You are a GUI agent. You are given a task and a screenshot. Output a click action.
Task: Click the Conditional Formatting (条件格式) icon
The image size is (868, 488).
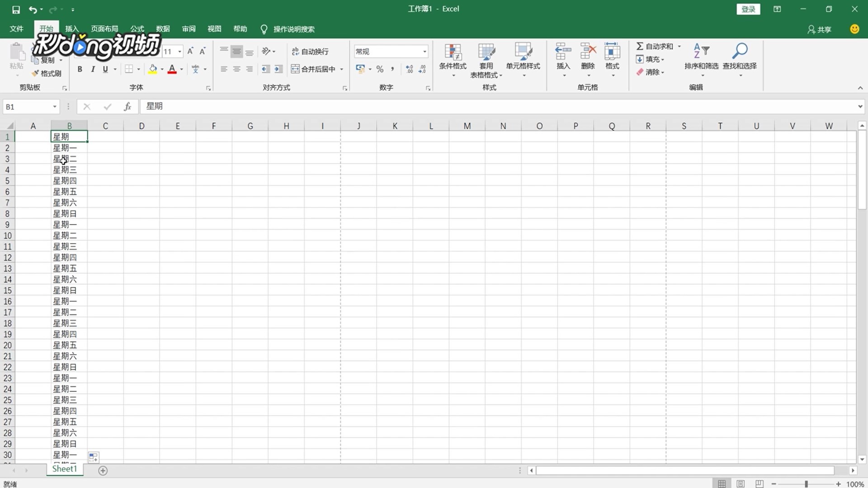453,52
